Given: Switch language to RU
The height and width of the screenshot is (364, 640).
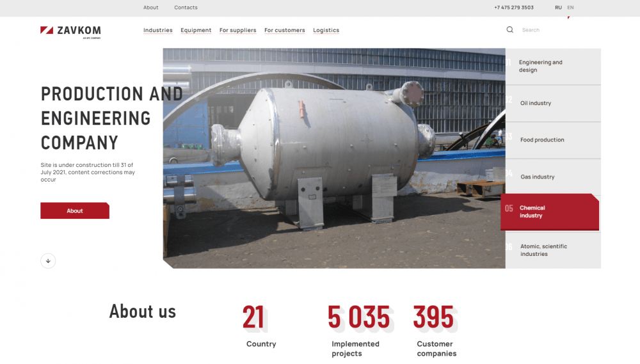Looking at the screenshot, I should tap(558, 7).
